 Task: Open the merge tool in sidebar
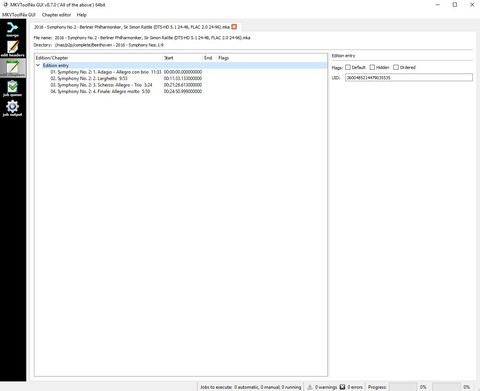point(12,29)
